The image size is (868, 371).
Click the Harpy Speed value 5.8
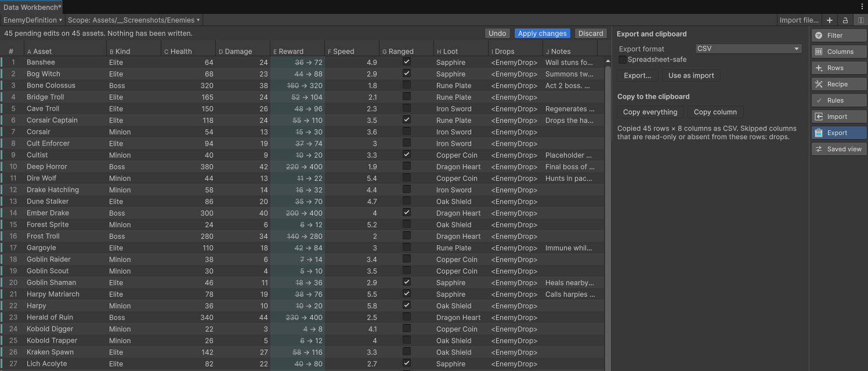click(372, 305)
